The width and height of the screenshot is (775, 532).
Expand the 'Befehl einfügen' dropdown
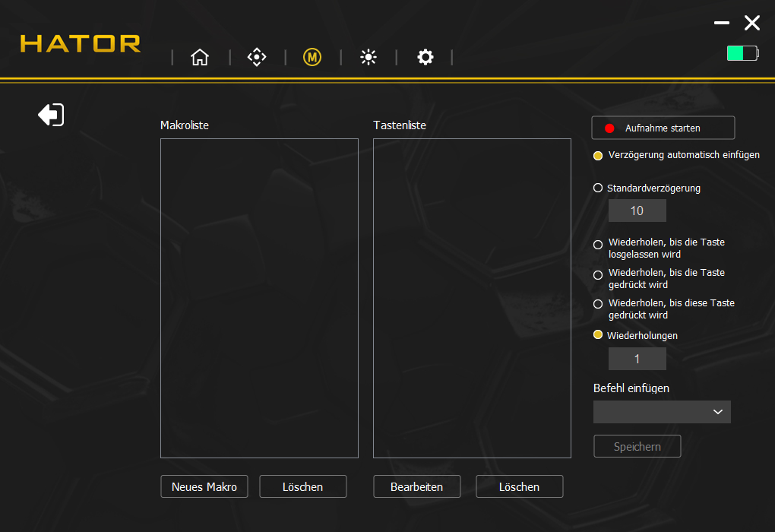coord(662,412)
